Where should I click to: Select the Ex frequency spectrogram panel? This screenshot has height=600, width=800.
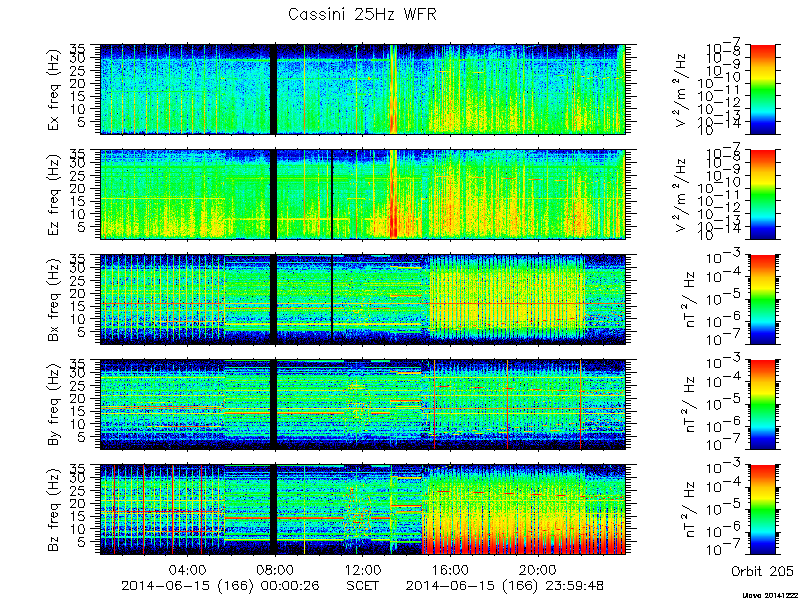[363, 89]
